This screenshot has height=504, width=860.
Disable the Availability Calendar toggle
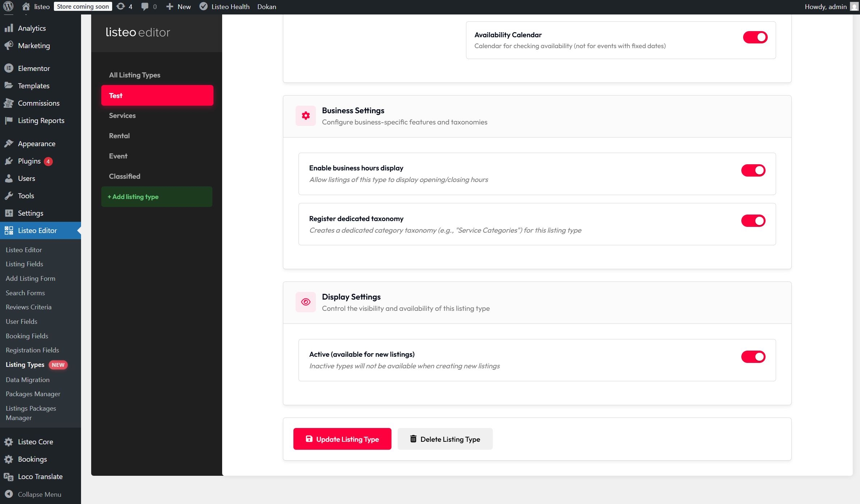(x=755, y=37)
